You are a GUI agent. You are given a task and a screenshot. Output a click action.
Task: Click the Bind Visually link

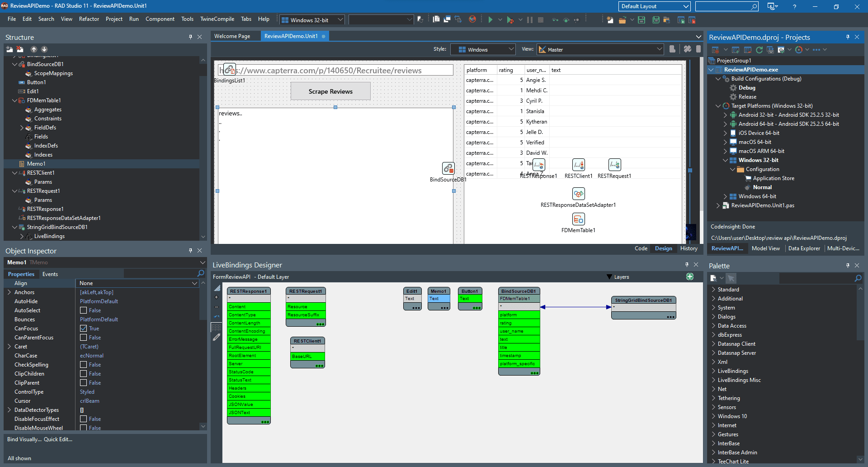[x=24, y=439]
